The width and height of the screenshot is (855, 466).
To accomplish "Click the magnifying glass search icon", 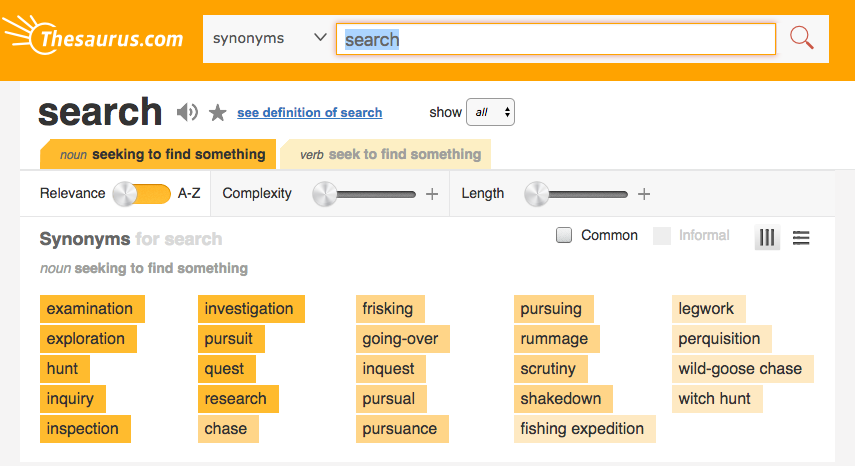I will [x=802, y=38].
